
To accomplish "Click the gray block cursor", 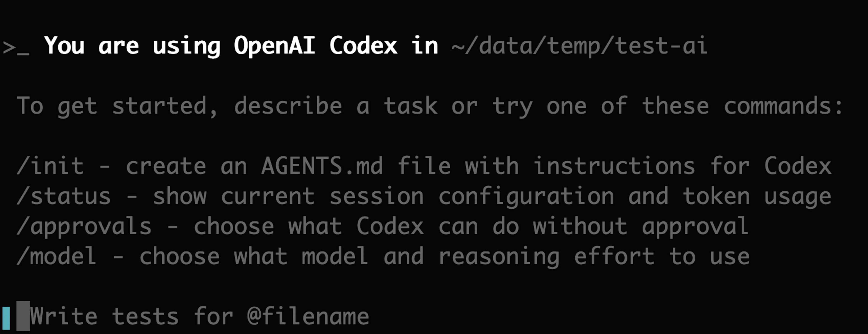I will click(x=23, y=316).
